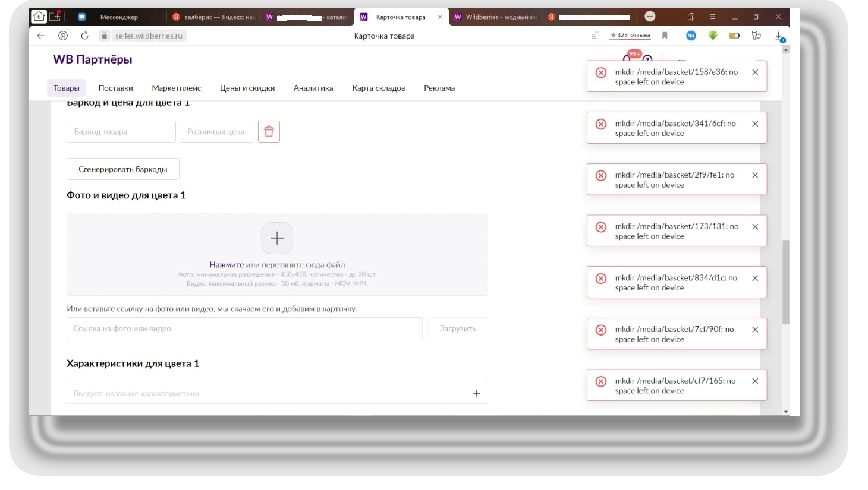
Task: Go back with the browser back arrow
Action: tap(40, 36)
